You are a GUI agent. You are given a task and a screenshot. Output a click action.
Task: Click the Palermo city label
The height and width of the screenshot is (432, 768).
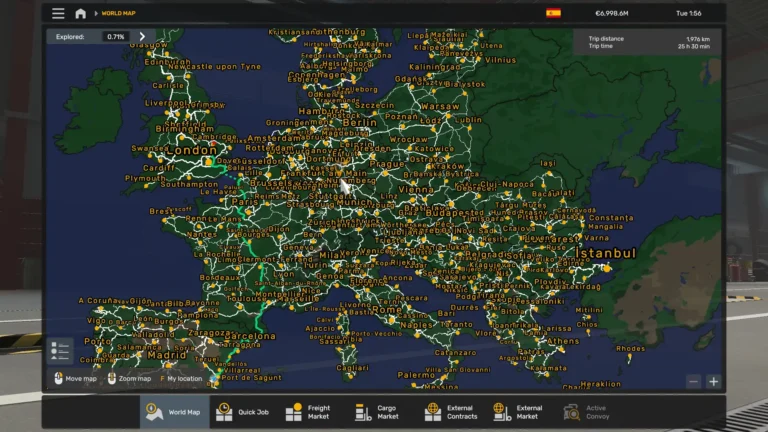click(416, 375)
